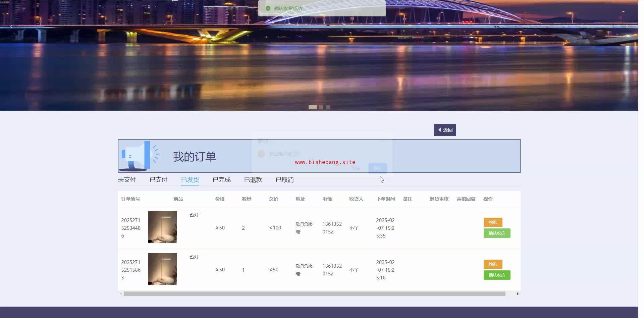Select the 已发货 tab
Screen dimensions: 644x318
click(x=190, y=180)
